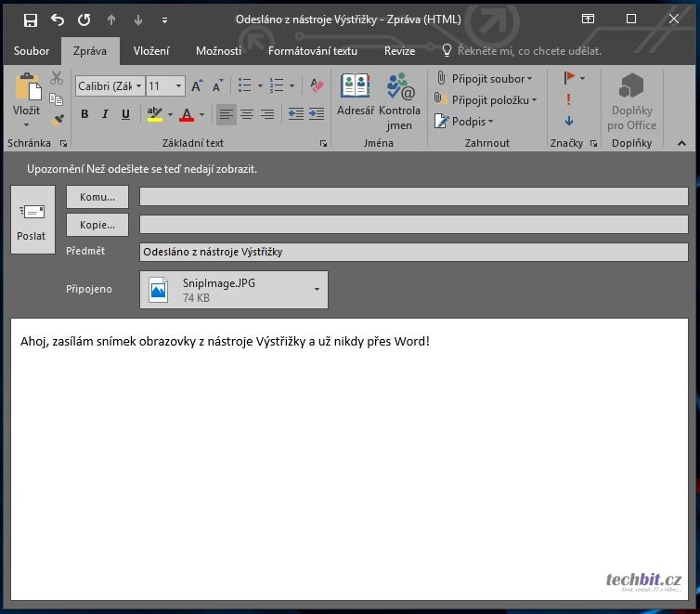Toggle underline formatting
Image resolution: width=700 pixels, height=614 pixels.
(125, 114)
